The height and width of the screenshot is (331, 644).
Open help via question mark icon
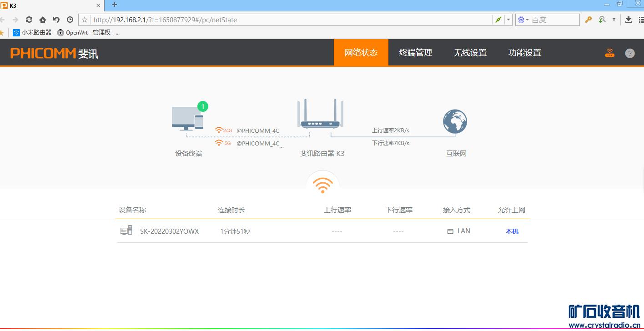(629, 53)
